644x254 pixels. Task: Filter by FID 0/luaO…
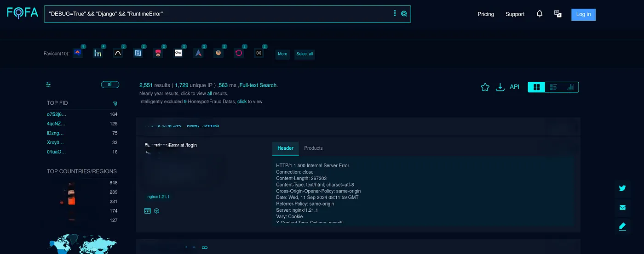pos(56,152)
